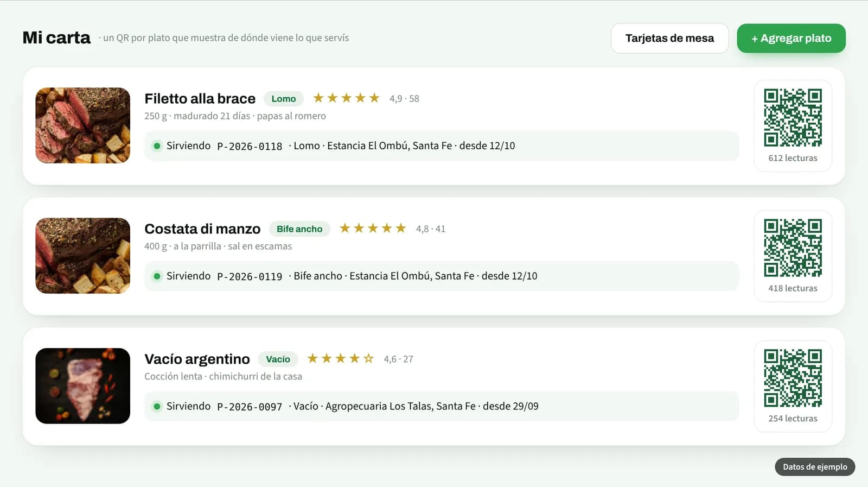Viewport: 868px width, 487px height.
Task: Click the 418 lecturas count
Action: (793, 288)
